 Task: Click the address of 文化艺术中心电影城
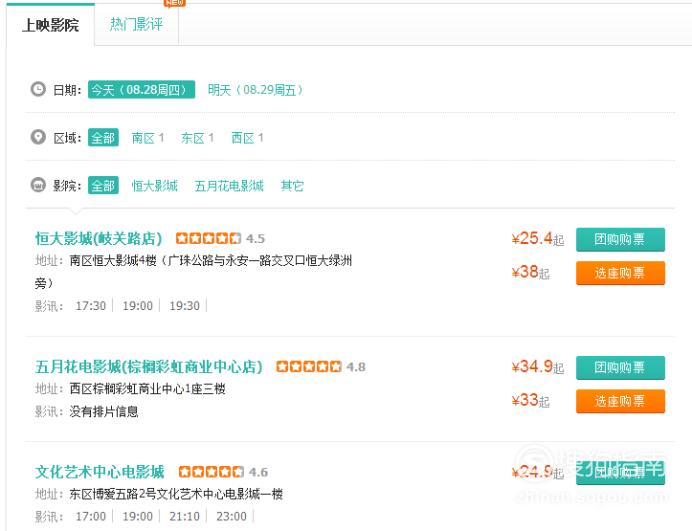[176, 494]
